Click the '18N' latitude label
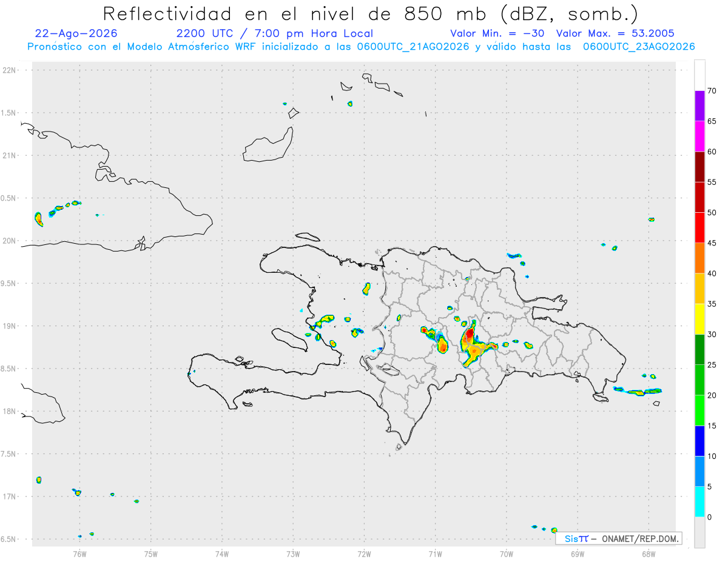The height and width of the screenshot is (562, 728). pyautogui.click(x=10, y=411)
